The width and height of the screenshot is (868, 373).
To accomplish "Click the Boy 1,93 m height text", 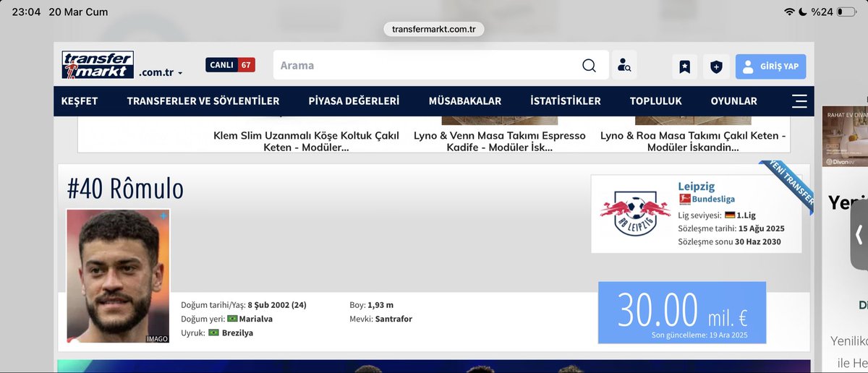I will (x=371, y=305).
